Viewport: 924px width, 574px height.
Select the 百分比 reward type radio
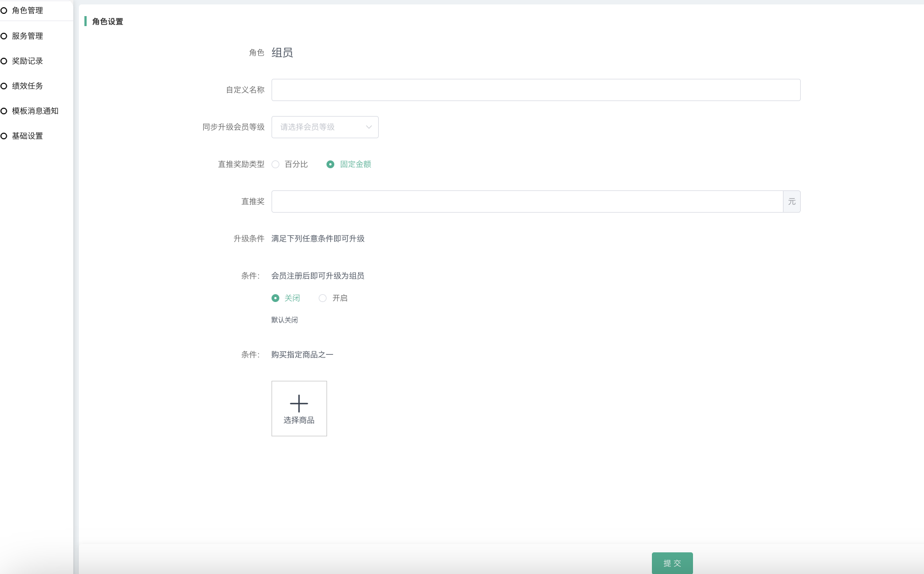tap(275, 164)
